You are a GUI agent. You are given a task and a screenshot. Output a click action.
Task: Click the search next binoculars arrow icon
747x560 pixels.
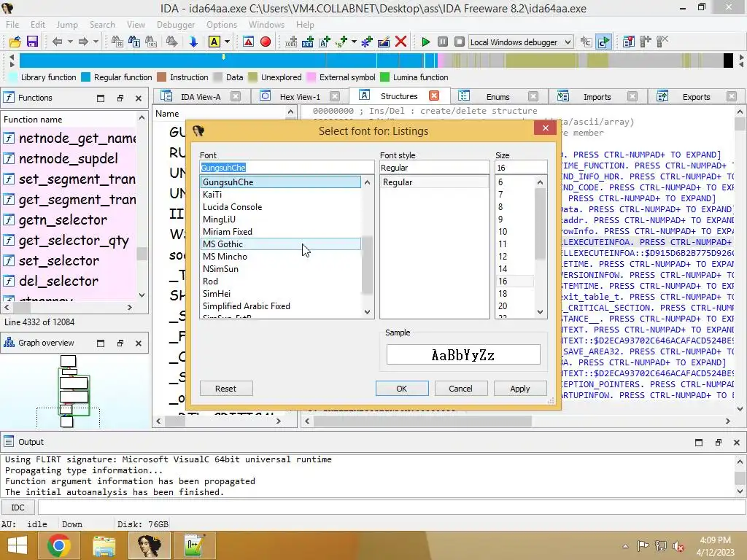coord(172,42)
